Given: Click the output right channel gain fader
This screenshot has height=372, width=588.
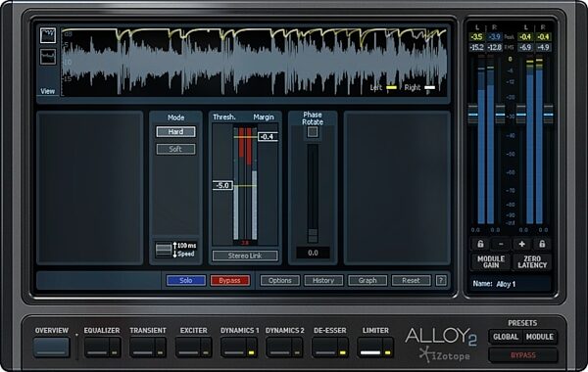Looking at the screenshot, I should (548, 115).
